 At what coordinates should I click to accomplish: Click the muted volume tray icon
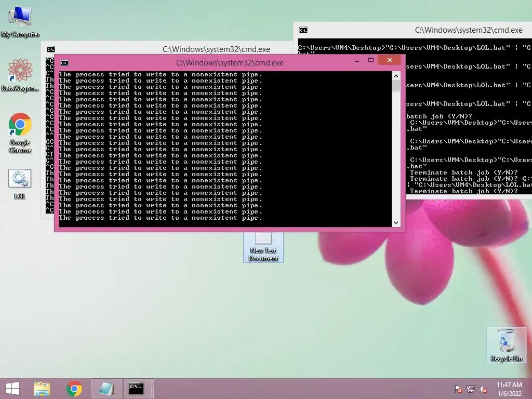tap(483, 389)
